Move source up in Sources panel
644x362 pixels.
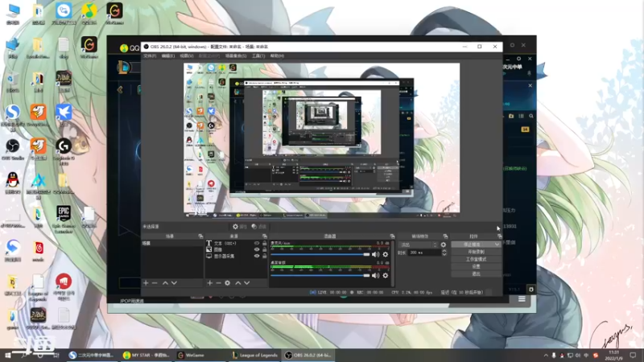[x=237, y=283]
